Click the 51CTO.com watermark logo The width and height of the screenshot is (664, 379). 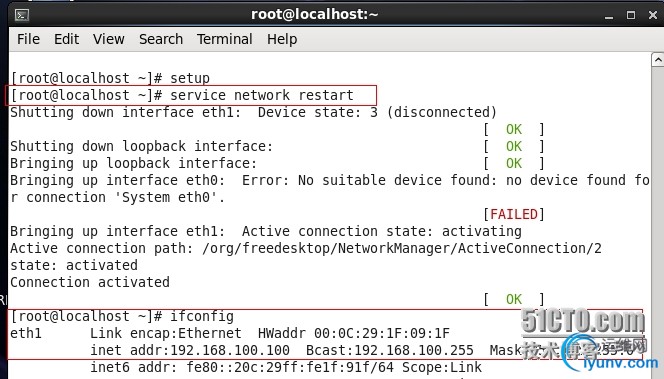tap(583, 321)
